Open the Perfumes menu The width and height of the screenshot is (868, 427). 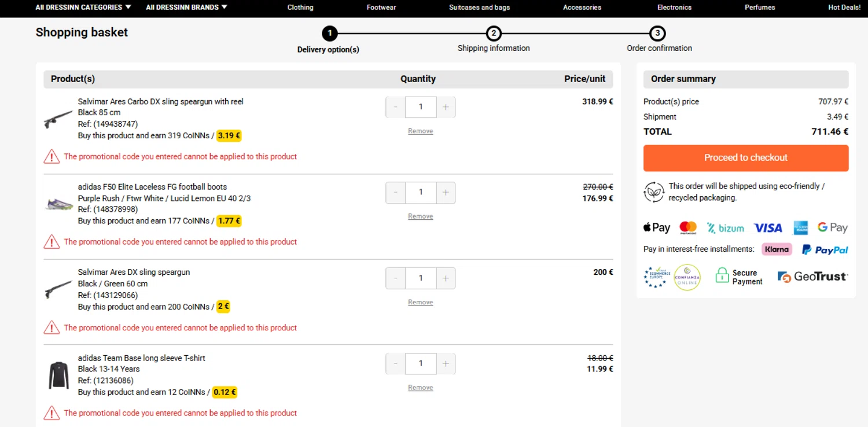click(760, 8)
